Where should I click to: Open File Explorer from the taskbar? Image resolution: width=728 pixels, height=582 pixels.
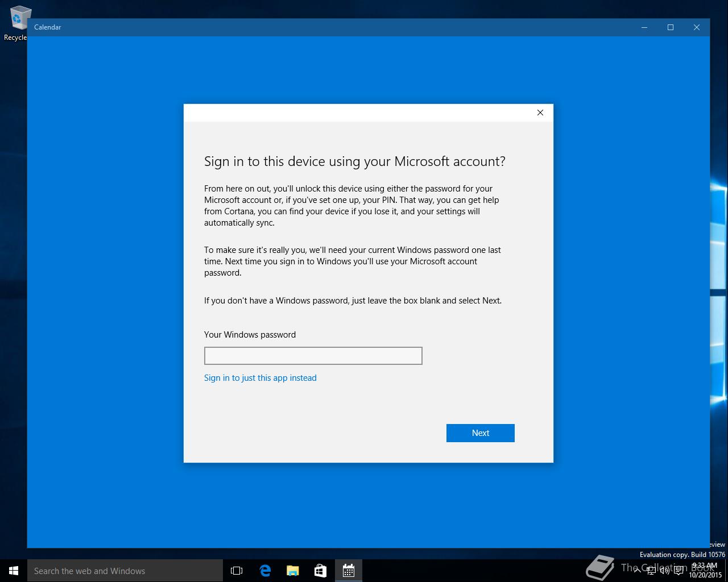(x=293, y=571)
